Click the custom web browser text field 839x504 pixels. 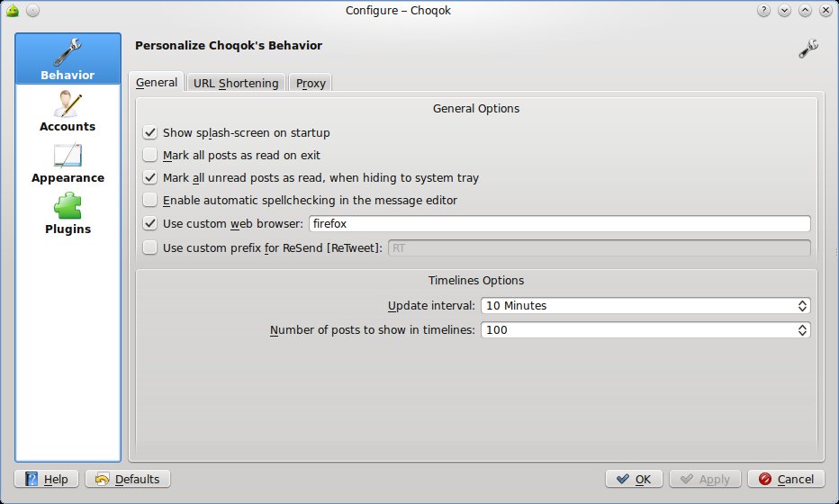coord(558,224)
